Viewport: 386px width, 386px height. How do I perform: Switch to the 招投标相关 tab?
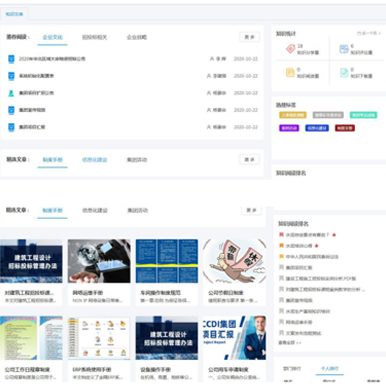(95, 37)
